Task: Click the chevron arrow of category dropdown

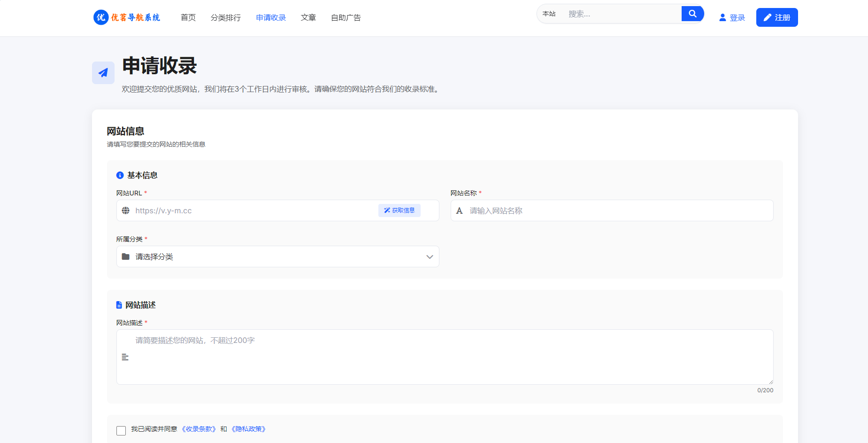Action: tap(430, 256)
